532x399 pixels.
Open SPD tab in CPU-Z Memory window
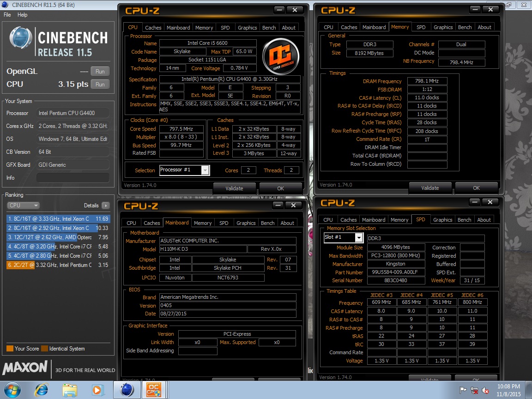pos(421,27)
